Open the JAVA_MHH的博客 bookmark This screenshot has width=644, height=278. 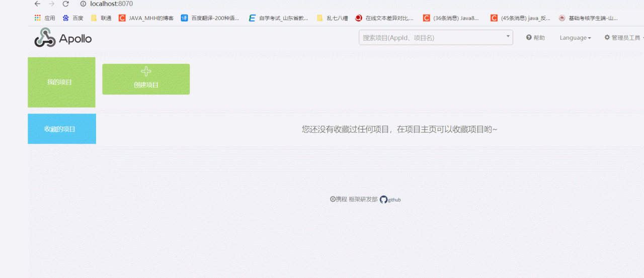146,18
